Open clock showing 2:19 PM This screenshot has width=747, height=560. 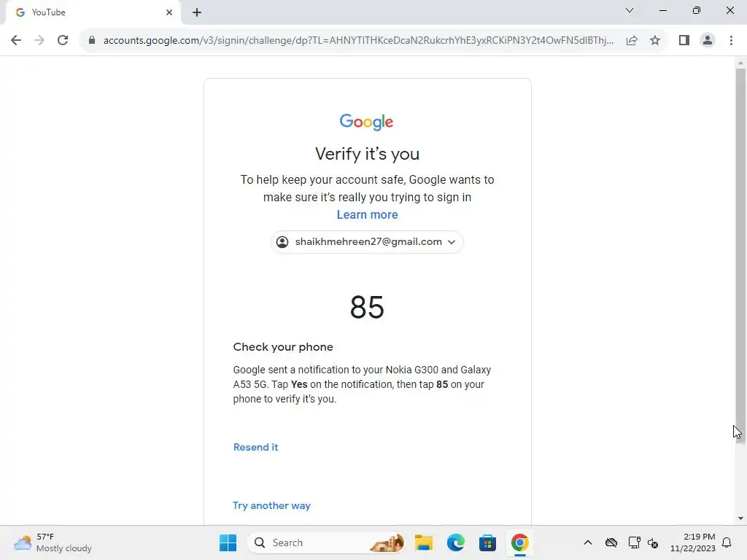pos(693,542)
